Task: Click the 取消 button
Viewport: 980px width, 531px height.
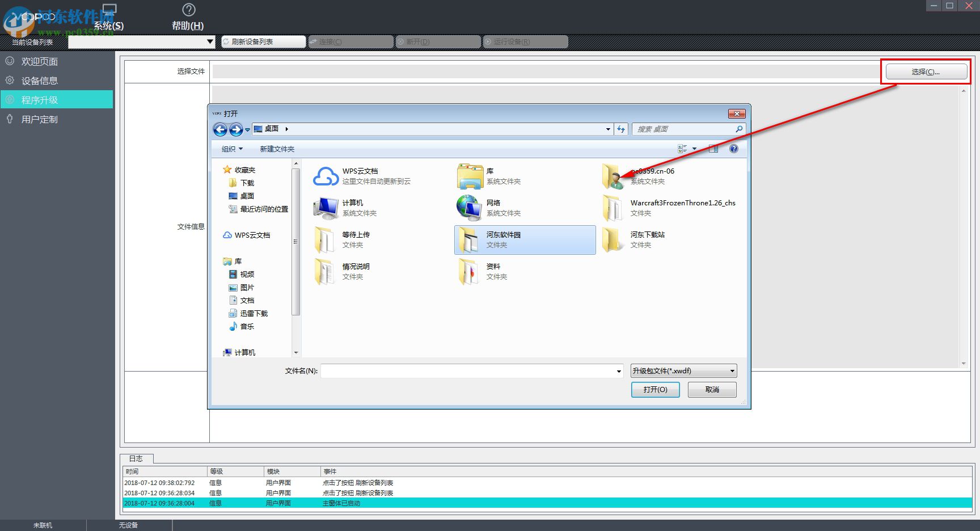Action: click(x=712, y=390)
